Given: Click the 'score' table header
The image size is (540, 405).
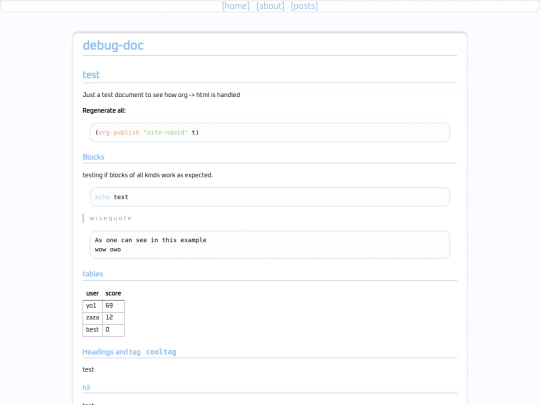Looking at the screenshot, I should [113, 293].
